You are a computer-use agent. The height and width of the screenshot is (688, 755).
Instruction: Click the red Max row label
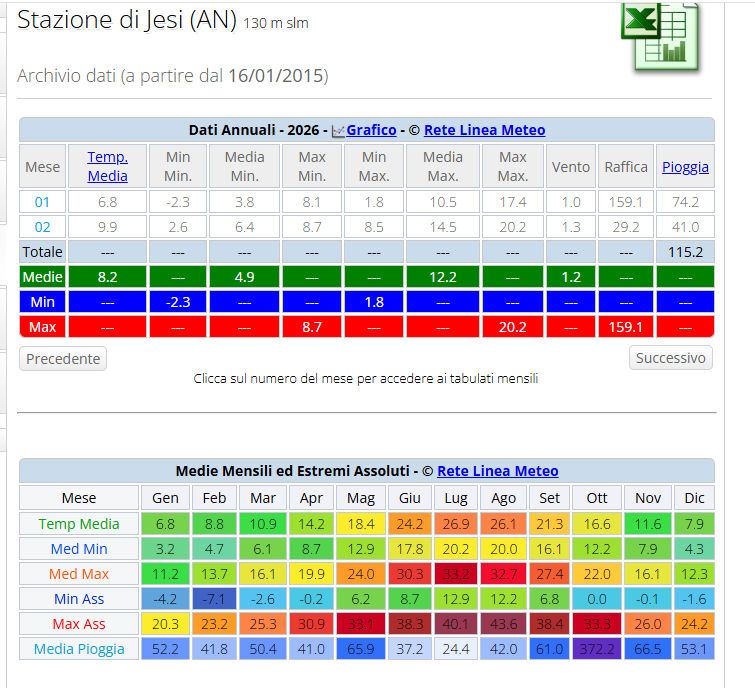point(42,327)
